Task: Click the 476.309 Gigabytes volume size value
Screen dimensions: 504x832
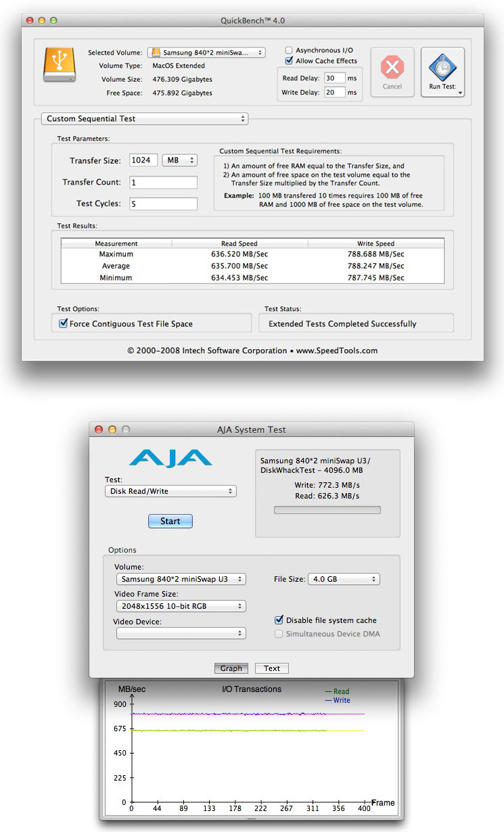Action: [183, 79]
